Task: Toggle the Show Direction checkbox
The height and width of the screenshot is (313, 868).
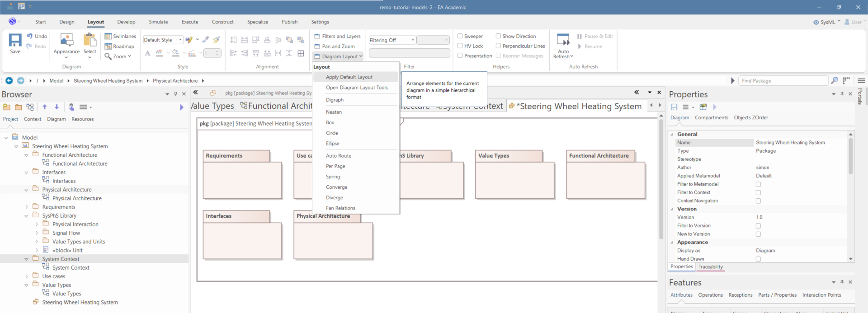Action: (498, 36)
